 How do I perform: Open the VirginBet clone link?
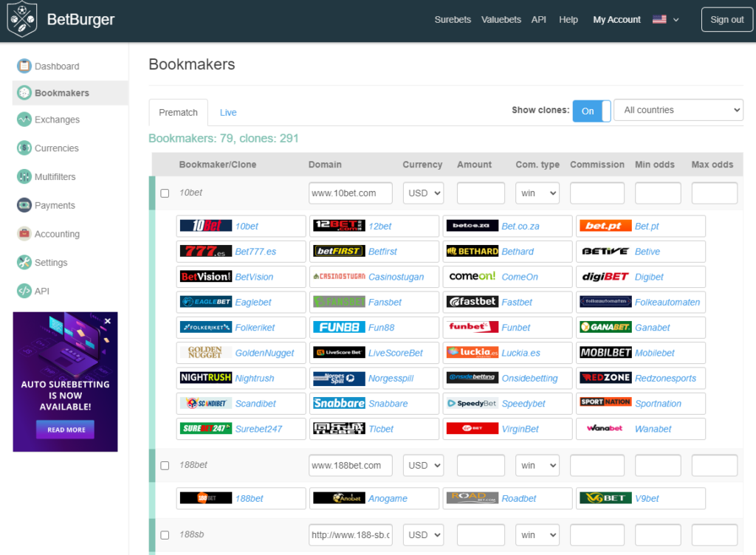[520, 430]
